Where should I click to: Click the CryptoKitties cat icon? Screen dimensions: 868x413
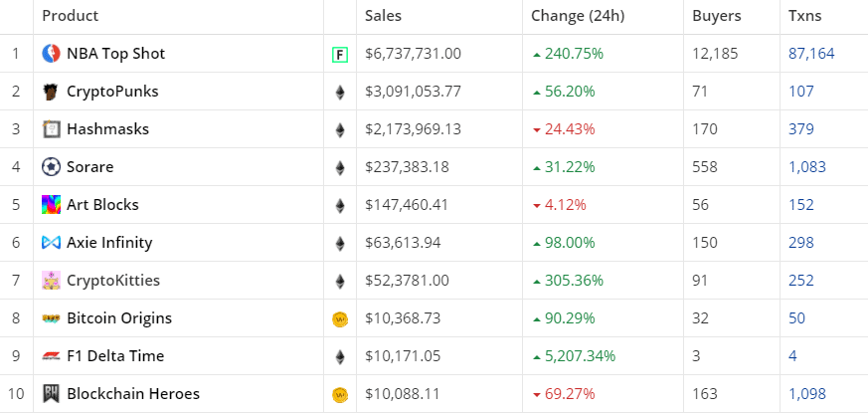(x=51, y=281)
